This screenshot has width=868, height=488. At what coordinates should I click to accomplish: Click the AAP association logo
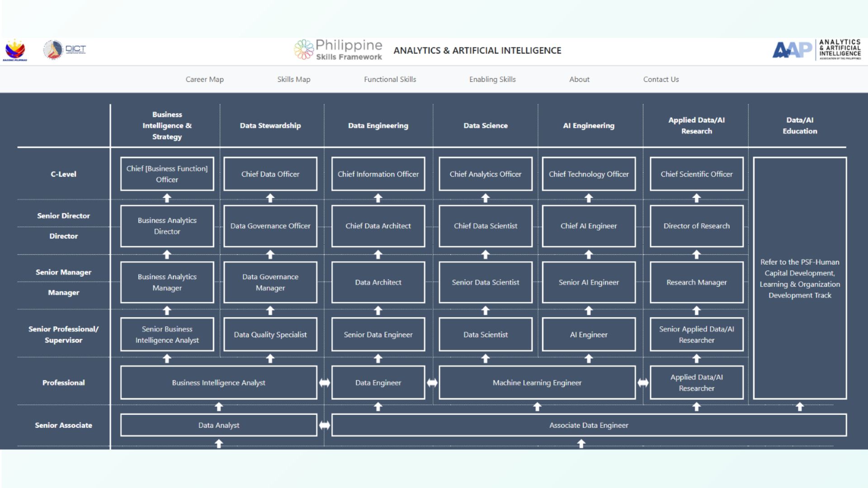[816, 50]
